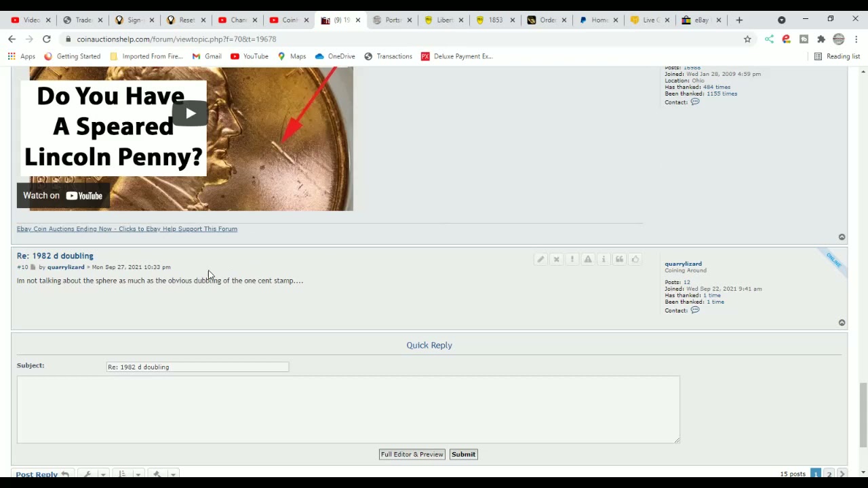Edit post using the pencil icon
This screenshot has height=488, width=868.
pos(540,259)
